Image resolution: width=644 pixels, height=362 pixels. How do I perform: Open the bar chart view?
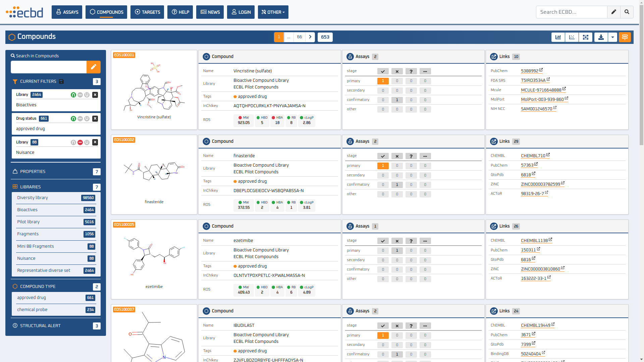(558, 37)
